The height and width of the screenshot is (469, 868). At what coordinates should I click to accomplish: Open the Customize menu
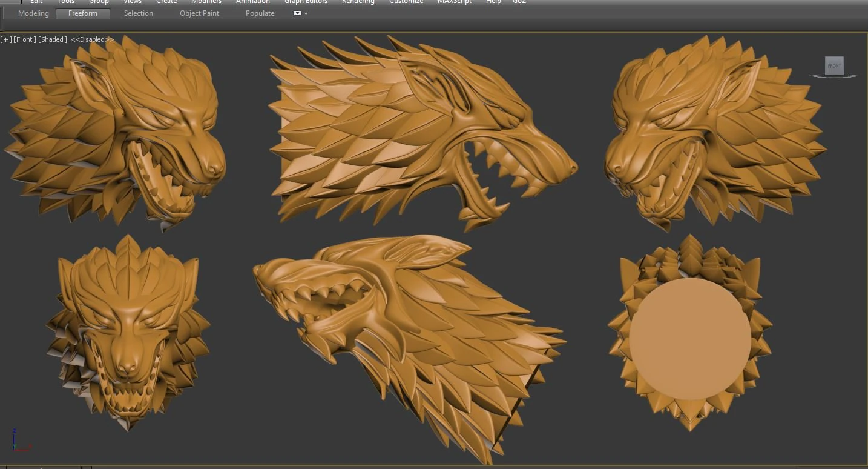click(406, 2)
